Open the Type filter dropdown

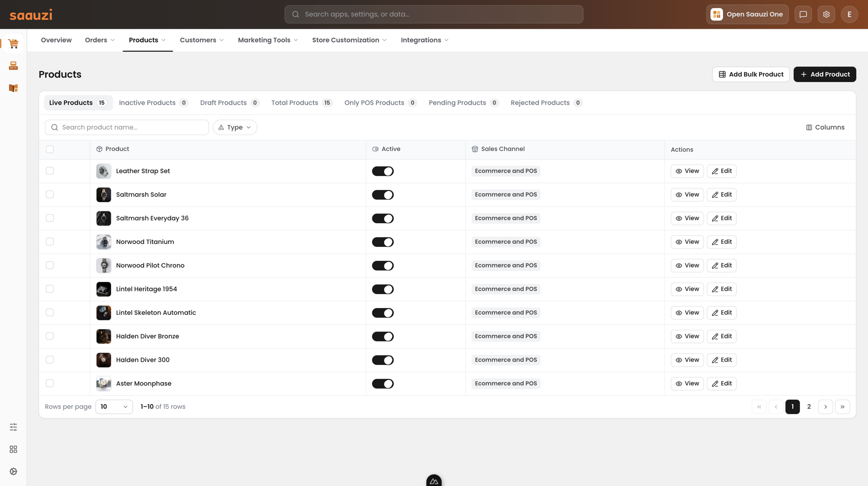235,127
